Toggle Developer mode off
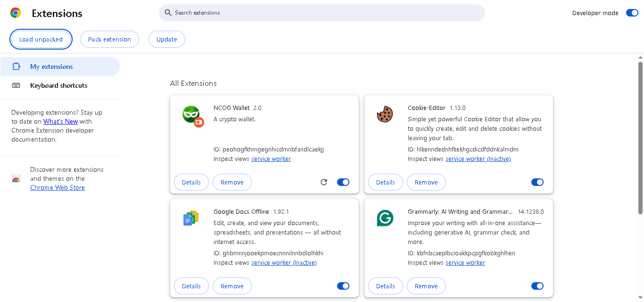Viewport: 644px width, 302px height. coord(632,13)
